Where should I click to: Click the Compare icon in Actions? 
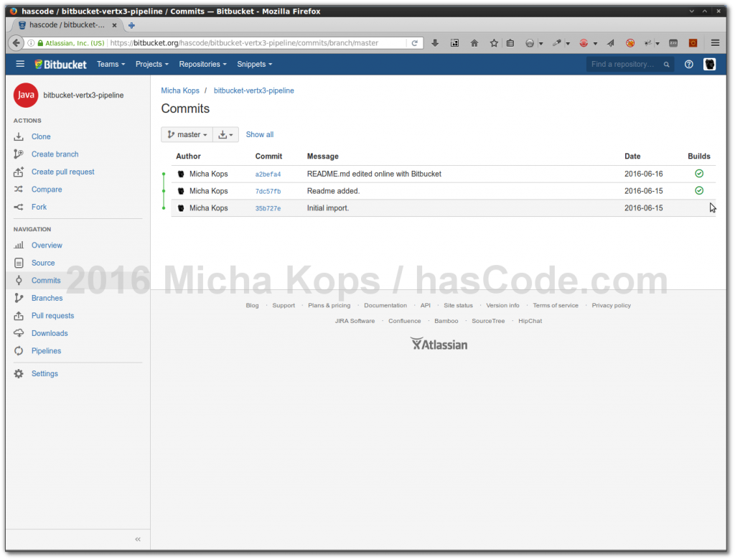(18, 189)
